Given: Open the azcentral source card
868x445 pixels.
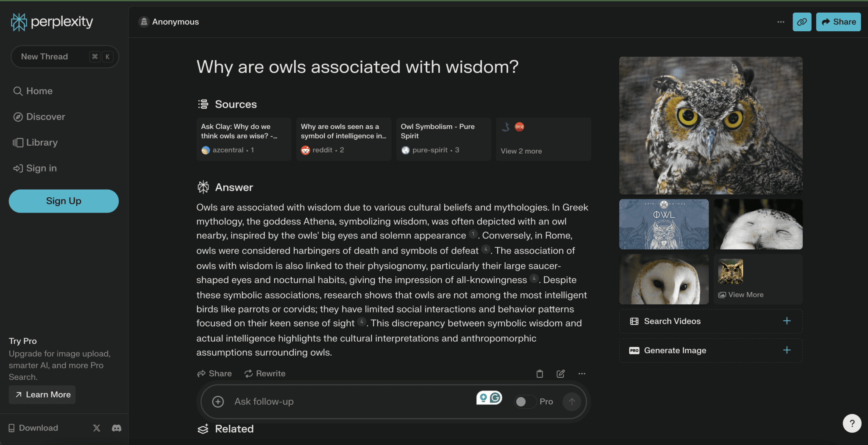Looking at the screenshot, I should [x=243, y=139].
